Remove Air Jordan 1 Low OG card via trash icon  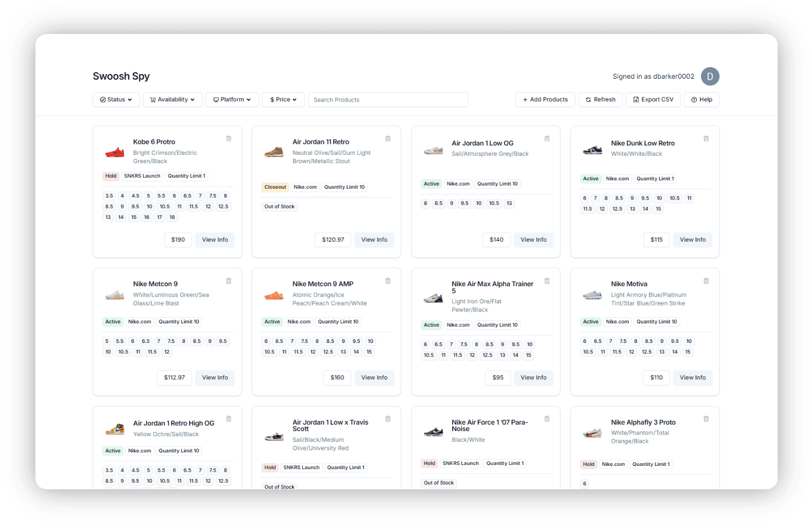click(547, 139)
